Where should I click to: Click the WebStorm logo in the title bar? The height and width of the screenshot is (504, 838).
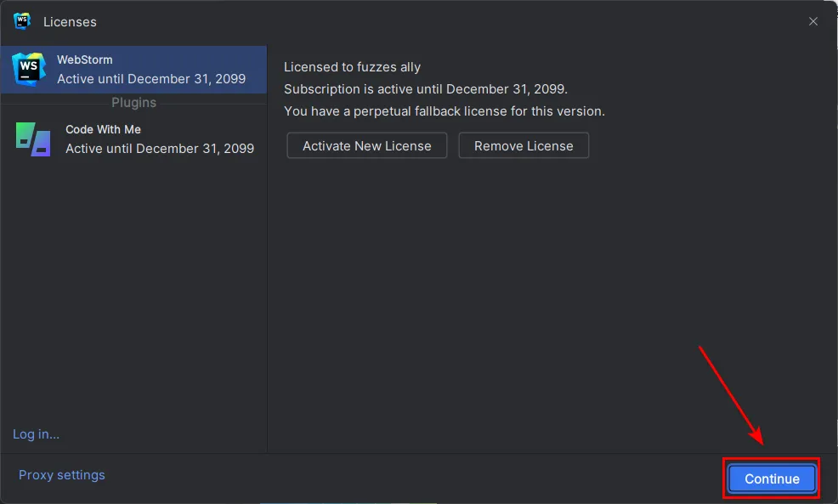(22, 21)
